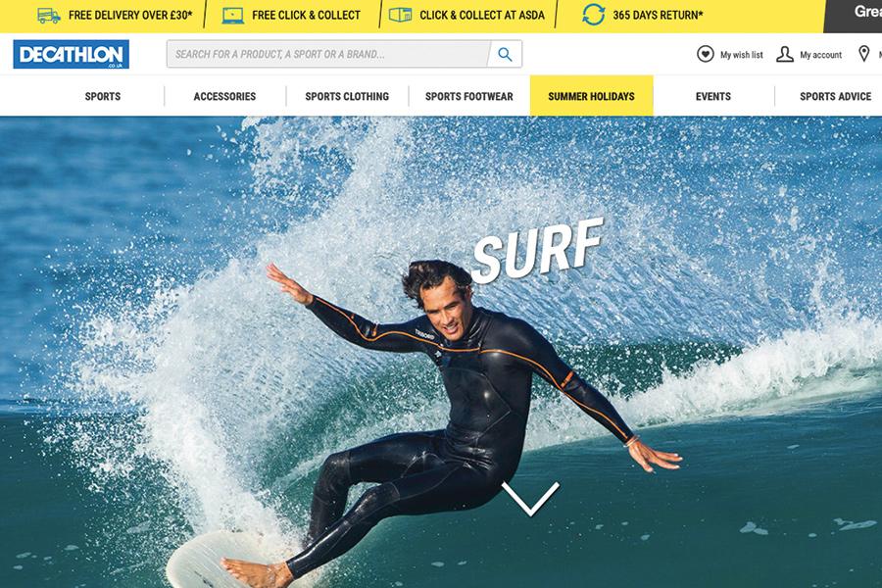The image size is (882, 588).
Task: Open the Sports menu
Action: click(x=102, y=96)
